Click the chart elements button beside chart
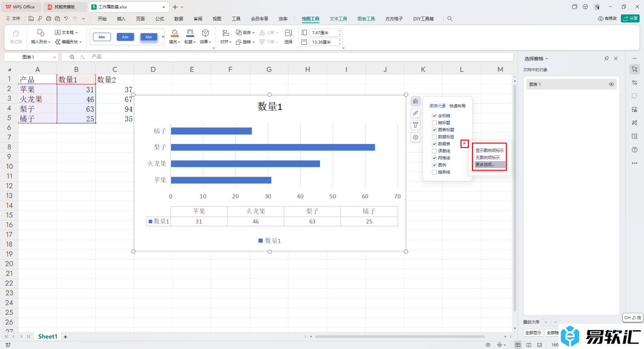This screenshot has width=644, height=349. pyautogui.click(x=416, y=101)
